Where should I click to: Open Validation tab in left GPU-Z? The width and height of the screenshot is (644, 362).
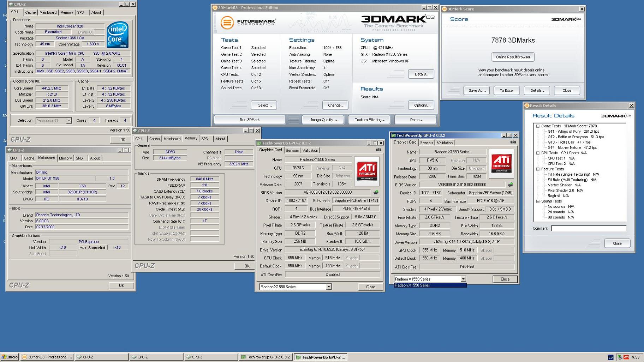(x=310, y=151)
